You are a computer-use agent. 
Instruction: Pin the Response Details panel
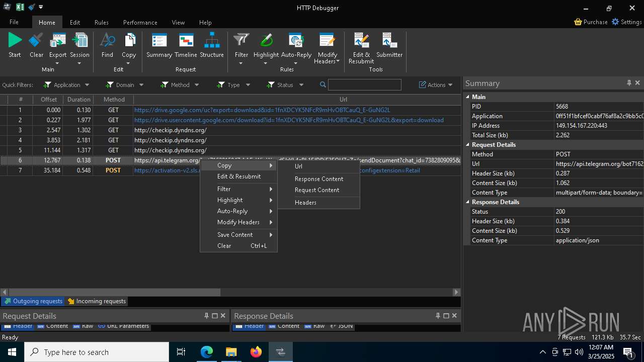coord(438,316)
